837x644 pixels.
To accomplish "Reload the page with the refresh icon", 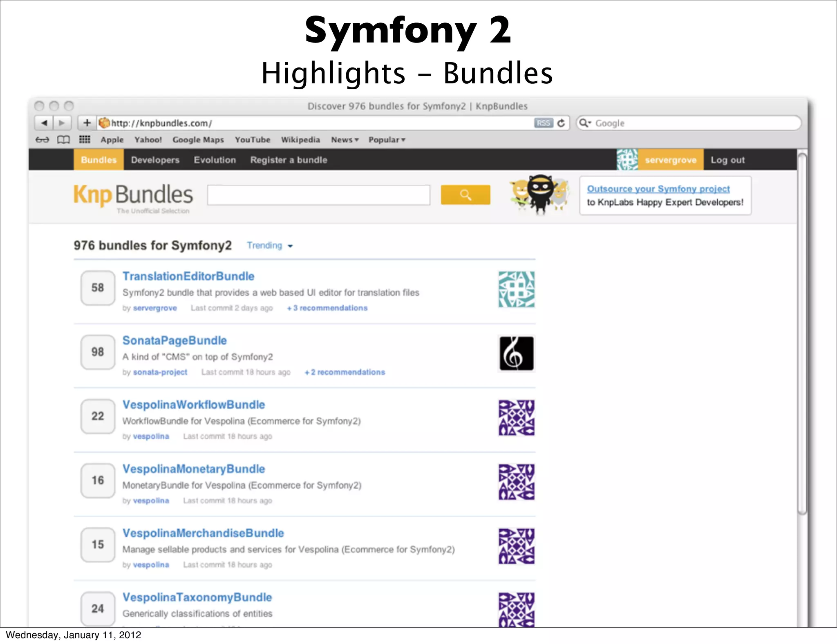I will pyautogui.click(x=561, y=123).
